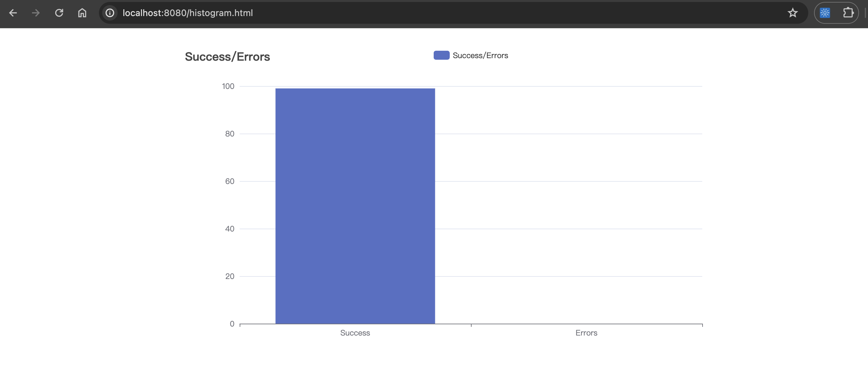Click the browser back arrow

[x=13, y=13]
